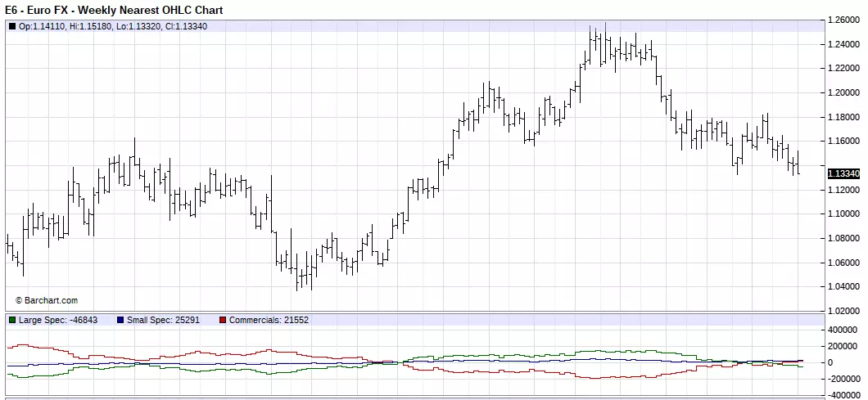Click the highest price bar near 1.26000
The width and height of the screenshot is (868, 400).
pos(605,42)
